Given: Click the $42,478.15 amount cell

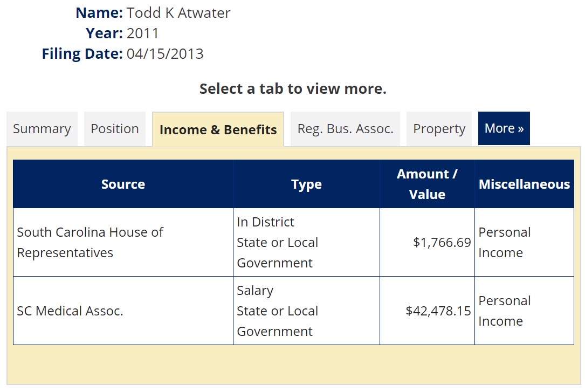Looking at the screenshot, I should coord(438,311).
